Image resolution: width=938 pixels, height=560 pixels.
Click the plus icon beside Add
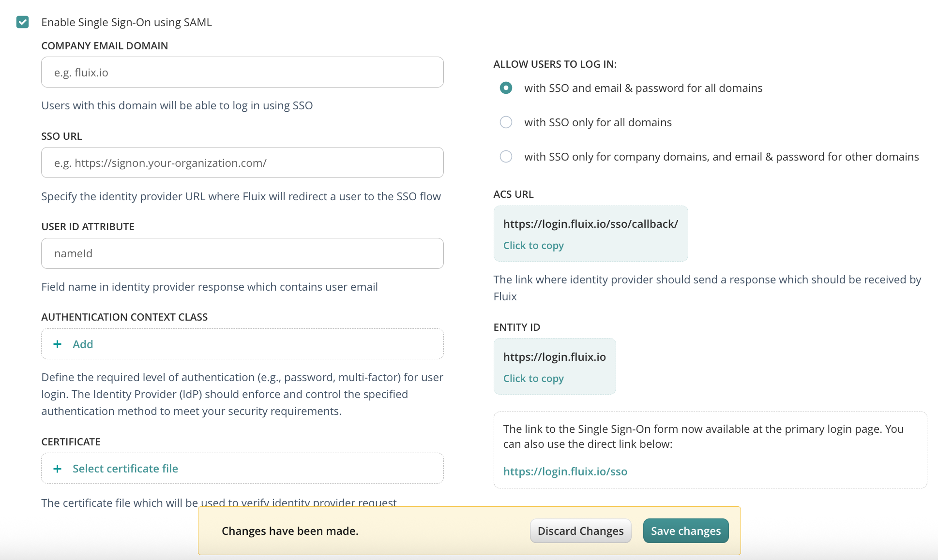[57, 344]
